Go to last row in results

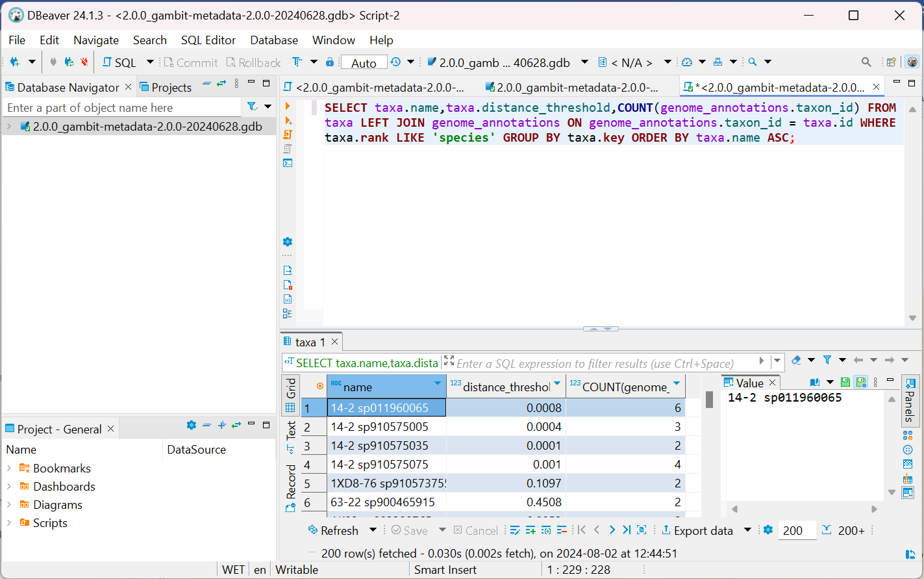(x=627, y=530)
